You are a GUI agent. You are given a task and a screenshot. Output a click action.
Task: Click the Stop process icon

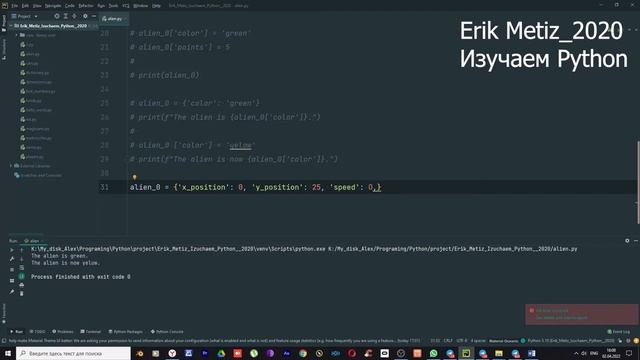(x=12, y=270)
